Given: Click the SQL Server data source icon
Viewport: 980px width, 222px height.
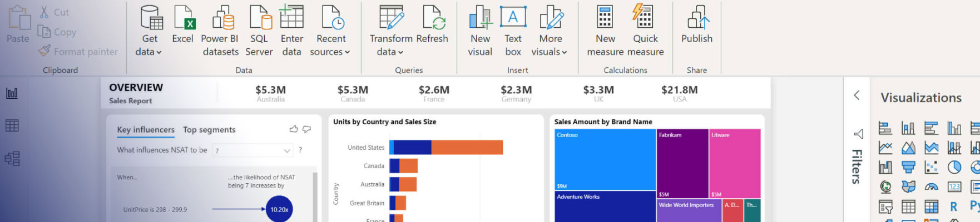Looking at the screenshot, I should click(259, 31).
